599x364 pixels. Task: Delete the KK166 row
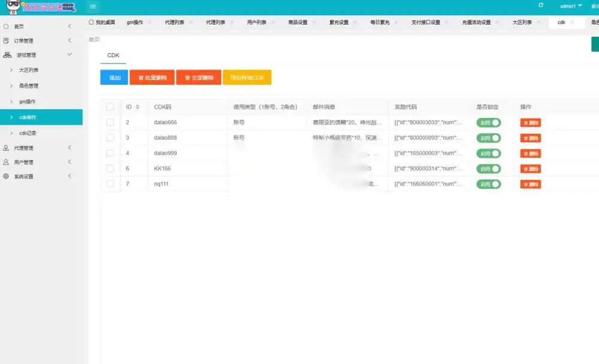(531, 169)
